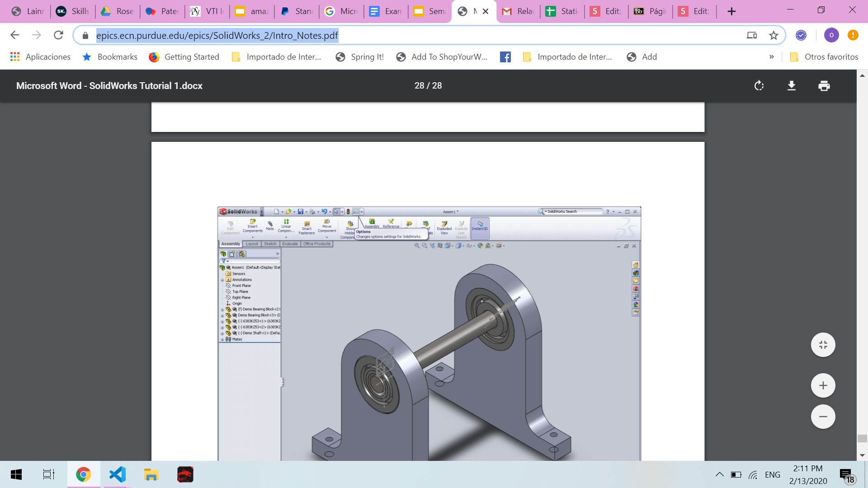Open the Otros favoritos bookmarks folder
Viewport: 868px width, 488px height.
(x=824, y=57)
